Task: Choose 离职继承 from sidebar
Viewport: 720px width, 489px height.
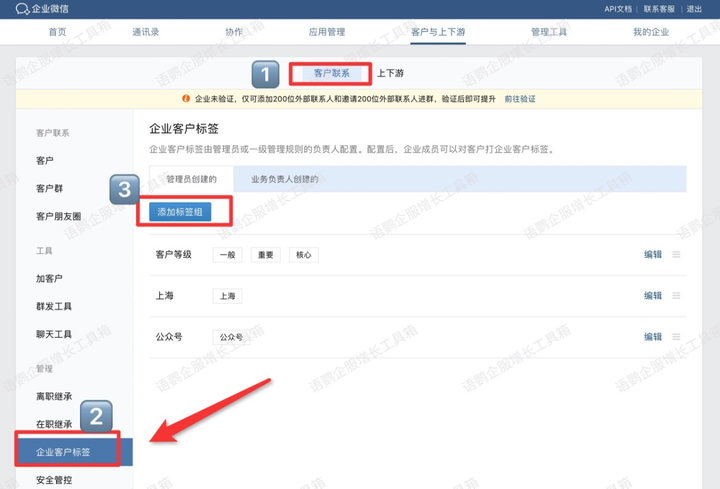Action: tap(54, 396)
